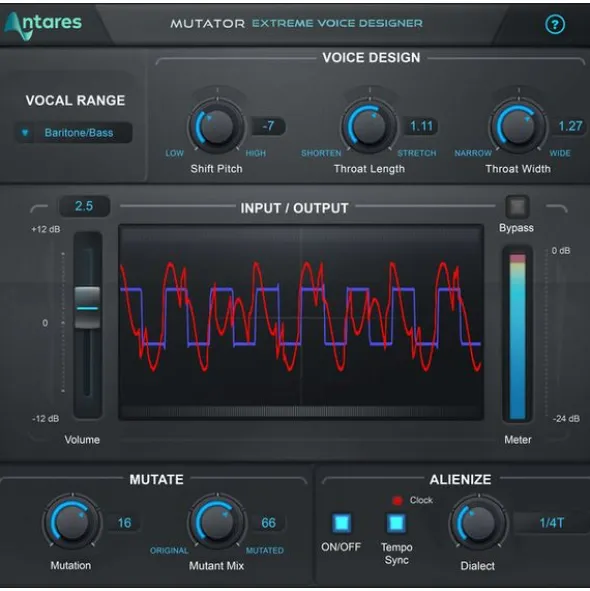Click the ORIGINAL label near Mutant Mix
The image size is (590, 591).
169,551
